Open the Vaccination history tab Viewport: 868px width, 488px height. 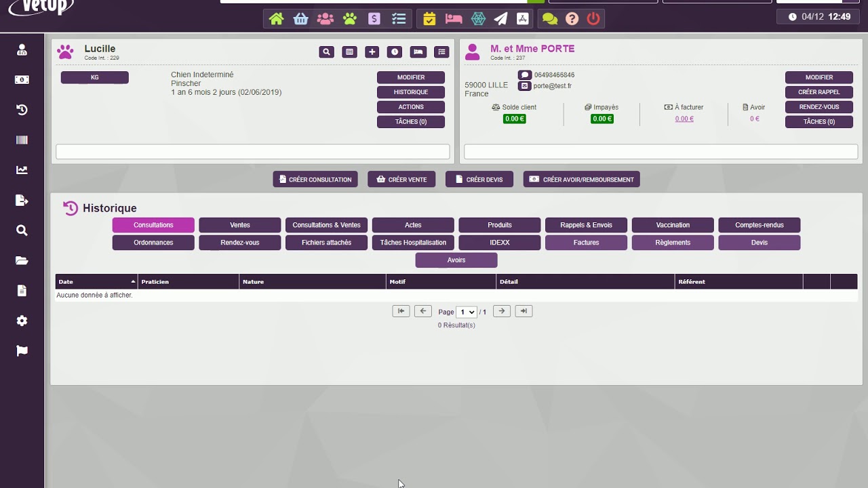coord(672,224)
